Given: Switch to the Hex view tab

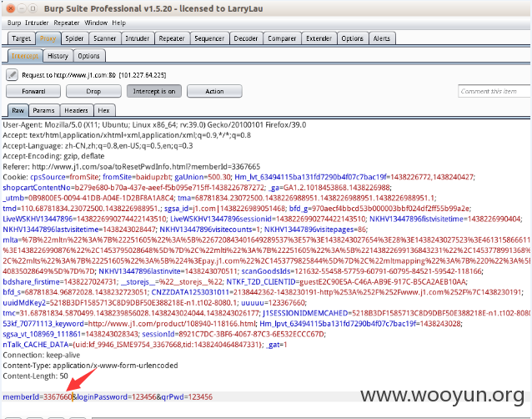Looking at the screenshot, I should 104,110.
